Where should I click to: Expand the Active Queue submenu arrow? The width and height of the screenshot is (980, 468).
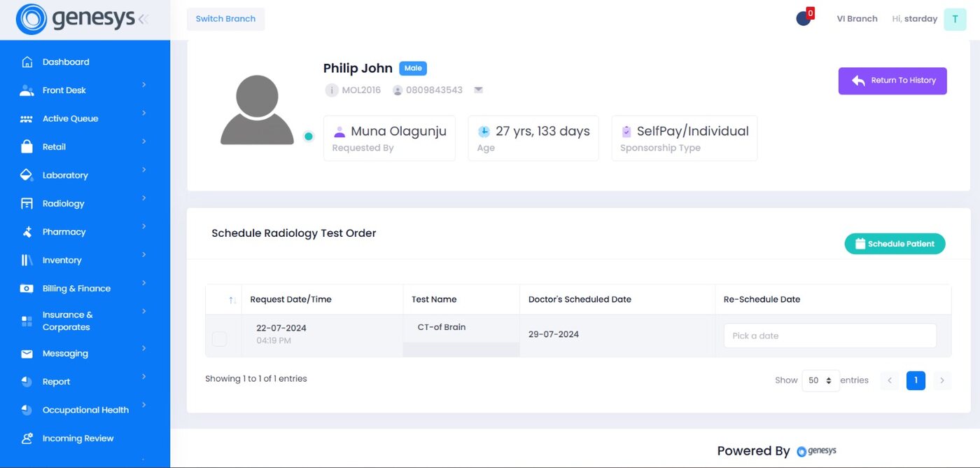144,113
